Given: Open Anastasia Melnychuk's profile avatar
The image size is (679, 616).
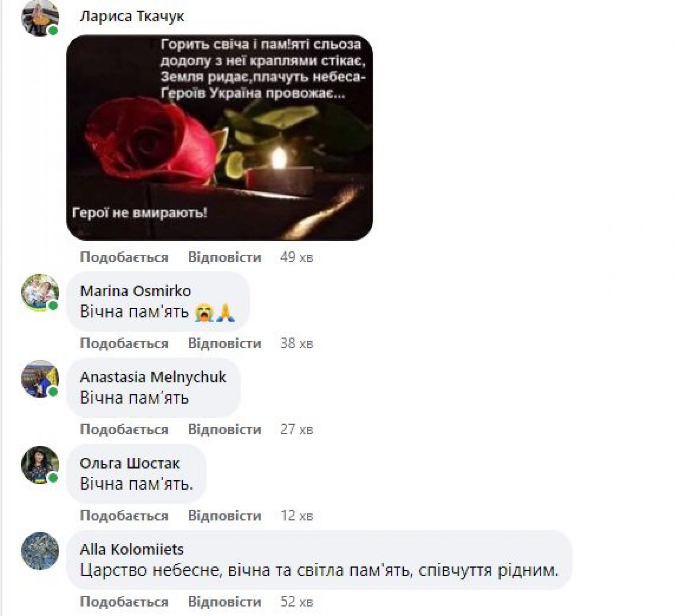Looking at the screenshot, I should (40, 379).
